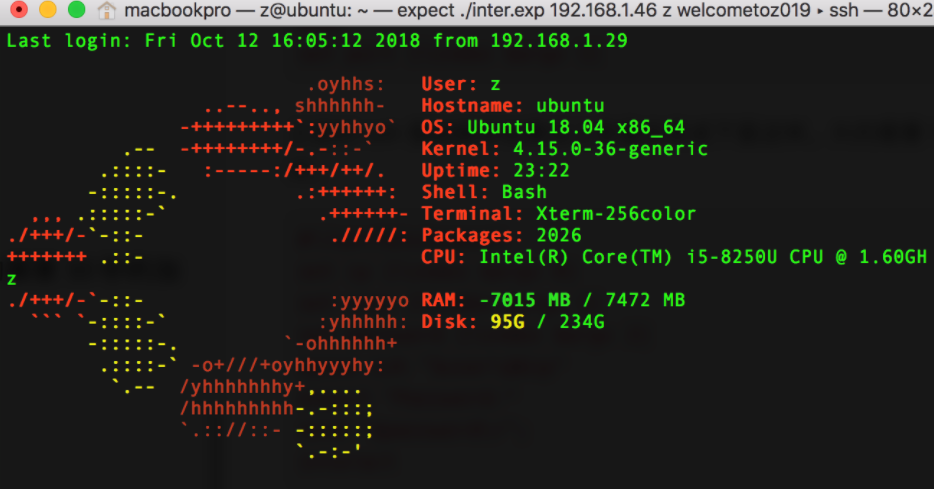Click the yellow minimize window button
This screenshot has width=934, height=489.
click(48, 10)
